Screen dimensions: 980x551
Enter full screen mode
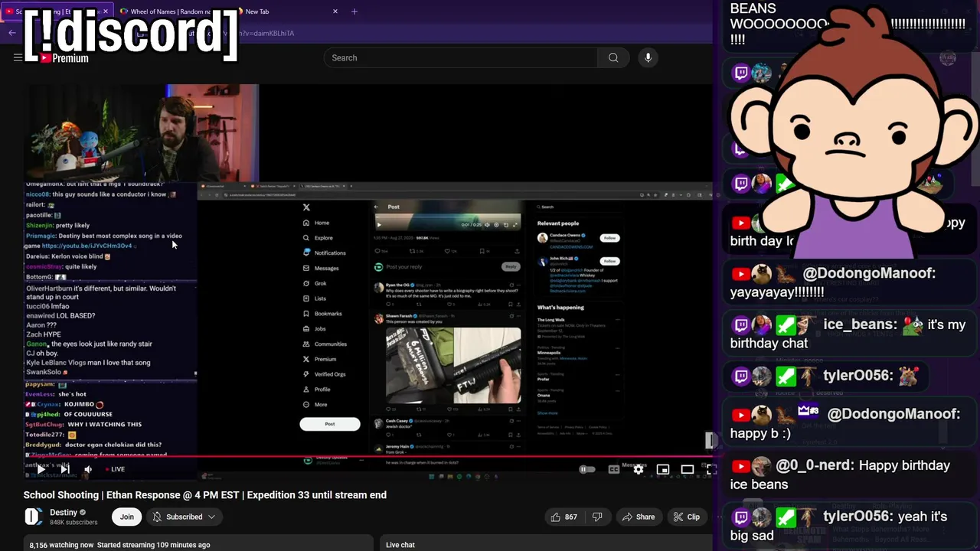[x=710, y=469]
